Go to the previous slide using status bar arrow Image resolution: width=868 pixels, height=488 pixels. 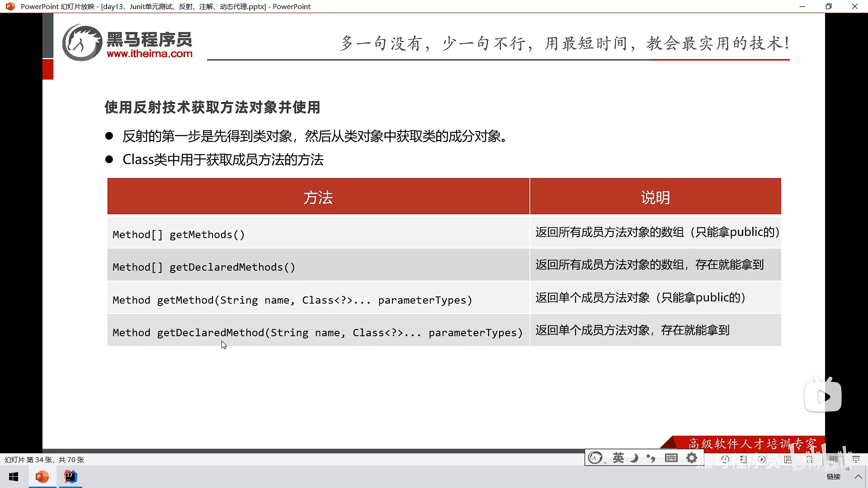725,459
